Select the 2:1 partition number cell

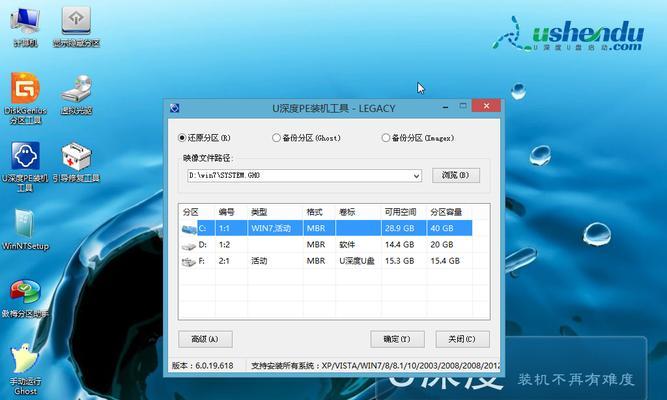coord(231,261)
